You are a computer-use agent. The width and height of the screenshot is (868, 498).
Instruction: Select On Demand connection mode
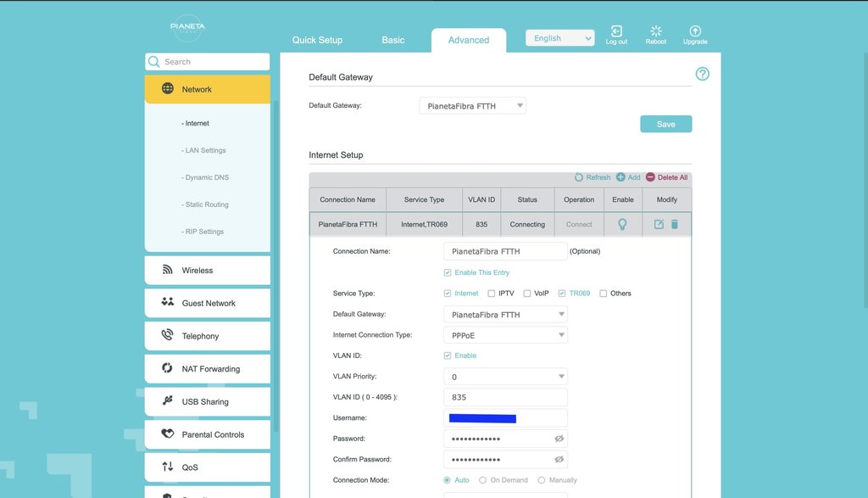482,480
